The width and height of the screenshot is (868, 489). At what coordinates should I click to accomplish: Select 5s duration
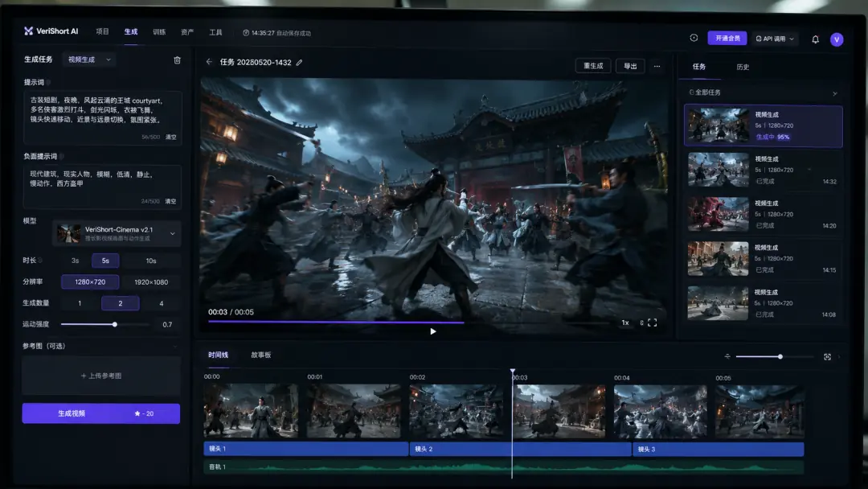(x=105, y=261)
